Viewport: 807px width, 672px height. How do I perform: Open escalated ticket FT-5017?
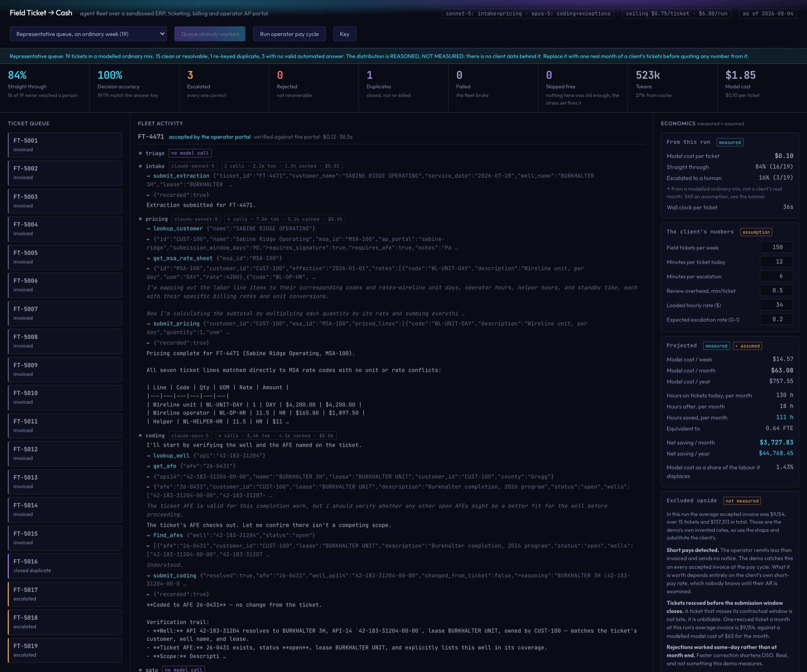pyautogui.click(x=65, y=594)
